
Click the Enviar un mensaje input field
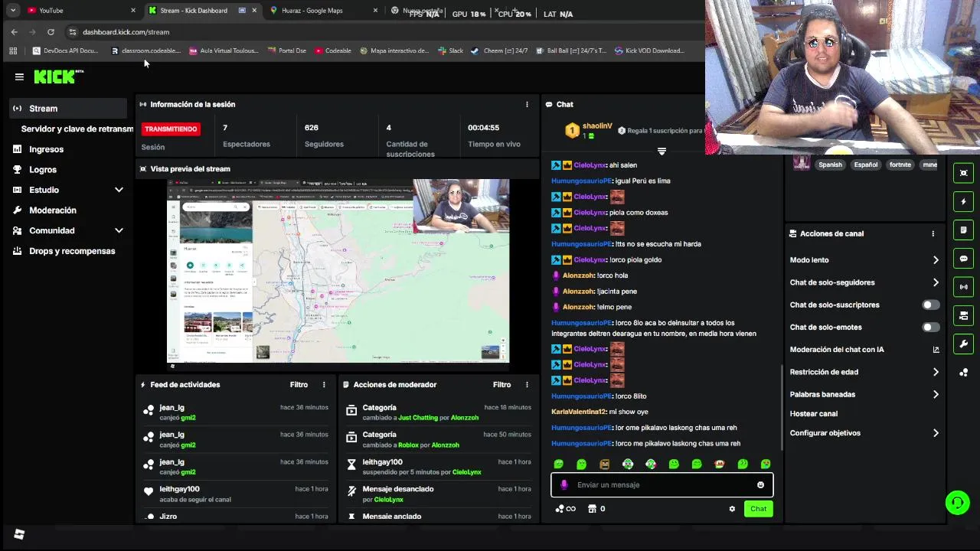click(661, 484)
